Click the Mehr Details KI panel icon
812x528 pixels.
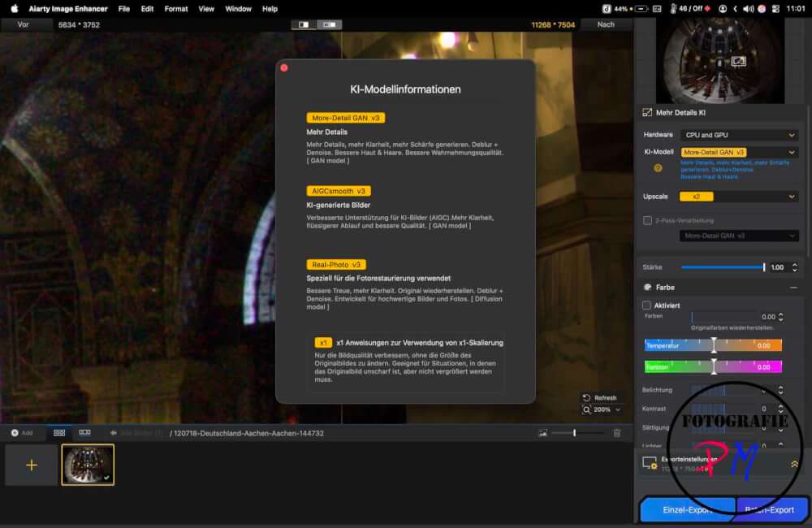(x=646, y=112)
